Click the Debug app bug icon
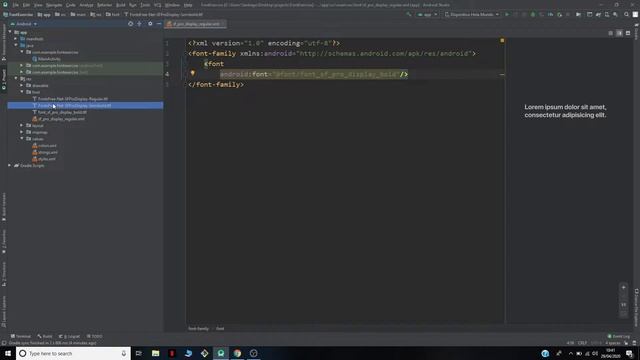The image size is (640, 360). coord(533,15)
